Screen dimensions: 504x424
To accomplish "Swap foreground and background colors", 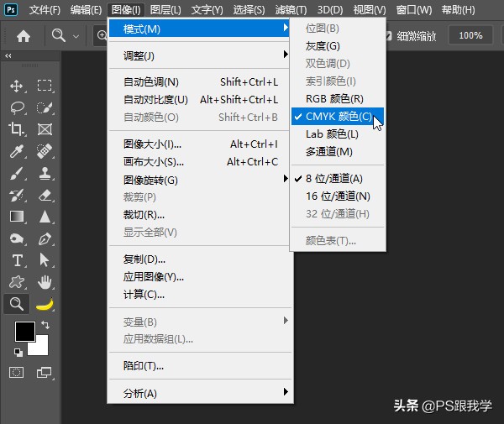I will tap(45, 325).
